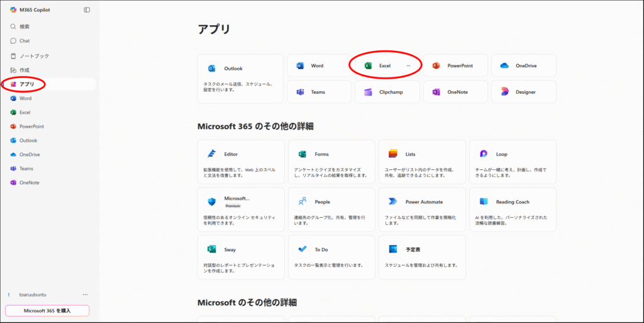Launch PowerPoint from the apps grid

coord(455,65)
